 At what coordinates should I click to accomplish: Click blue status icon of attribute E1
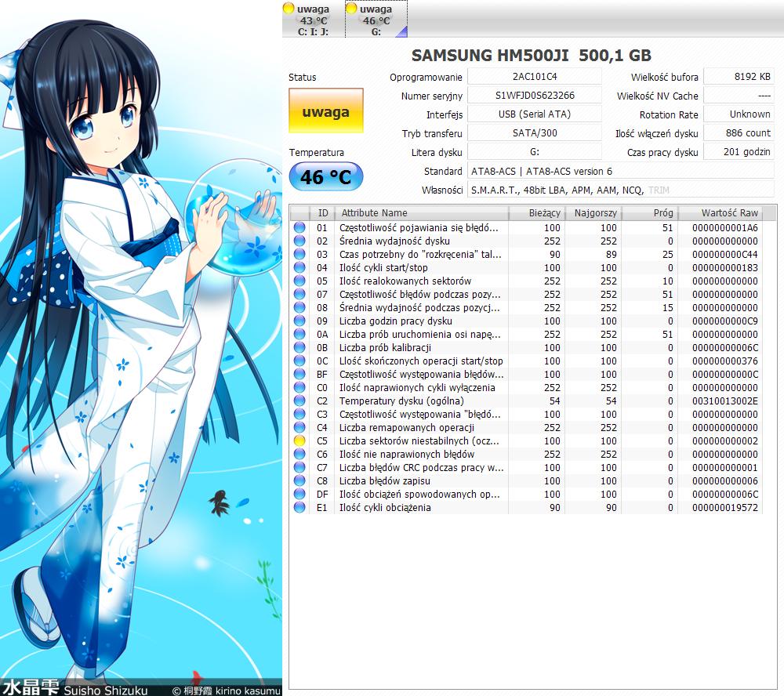click(299, 508)
